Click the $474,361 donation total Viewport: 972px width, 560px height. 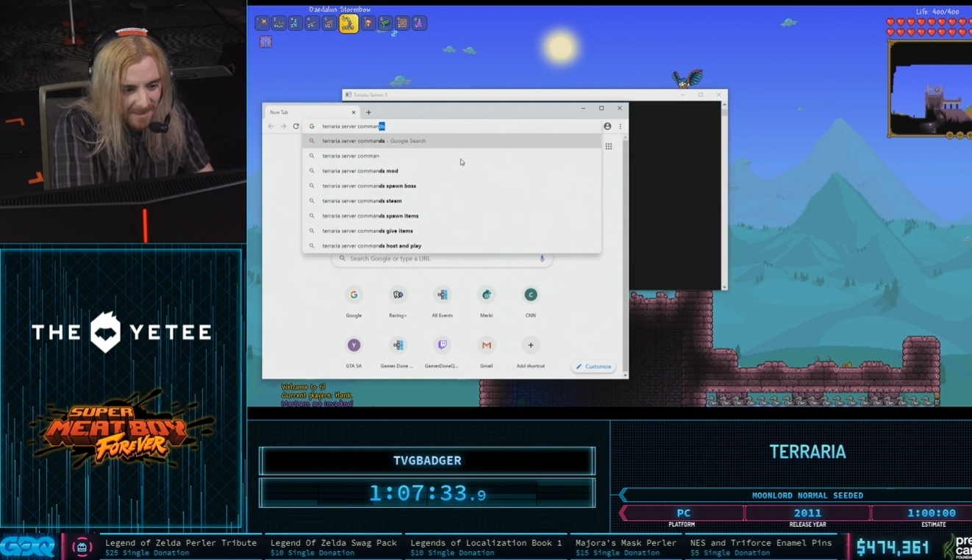tap(893, 547)
